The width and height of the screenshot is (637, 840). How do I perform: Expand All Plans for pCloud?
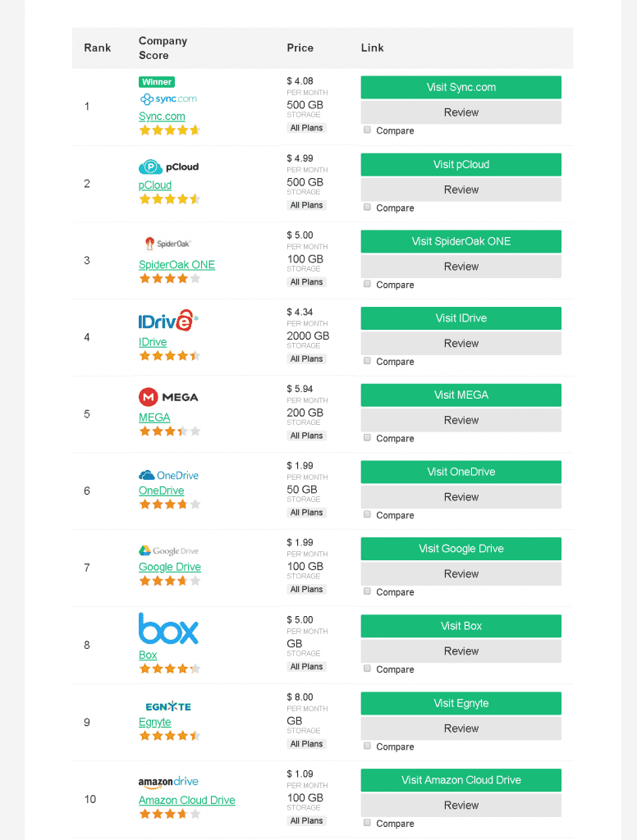click(306, 205)
